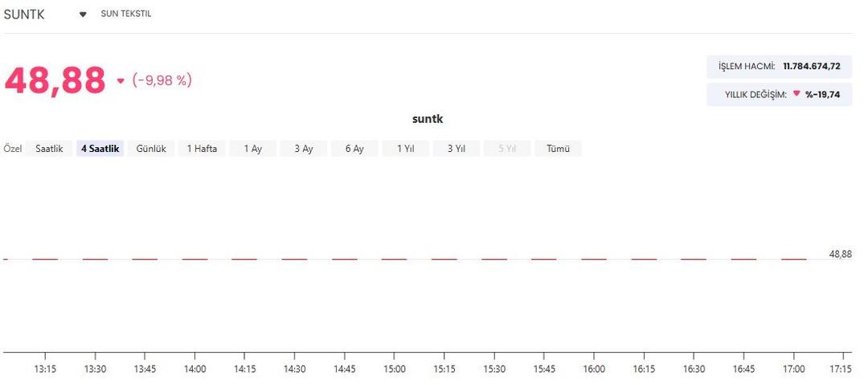Click the Özel custom range label
Viewport: 868px width, 385px height.
pyautogui.click(x=12, y=149)
